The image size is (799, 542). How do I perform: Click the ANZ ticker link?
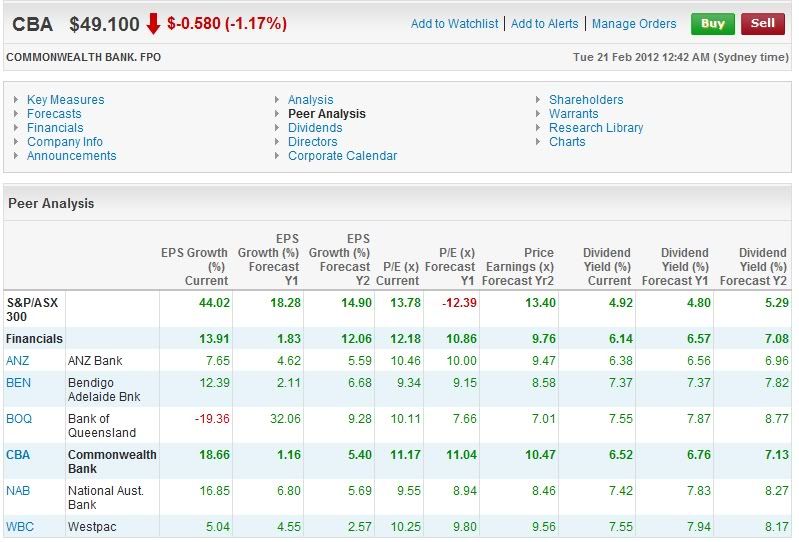(17, 361)
